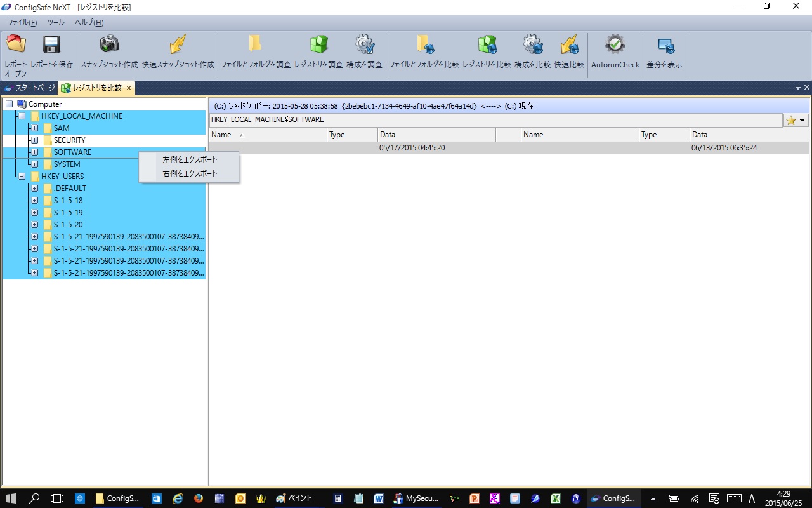
Task: Collapse the HKEY_USERS tree node
Action: (x=22, y=177)
